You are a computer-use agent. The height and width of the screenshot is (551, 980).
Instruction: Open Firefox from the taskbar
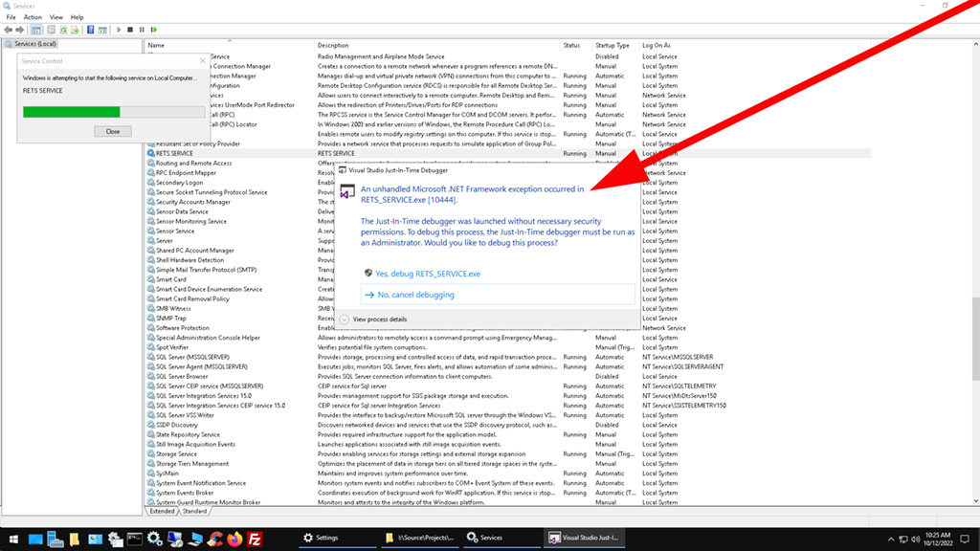pos(234,539)
